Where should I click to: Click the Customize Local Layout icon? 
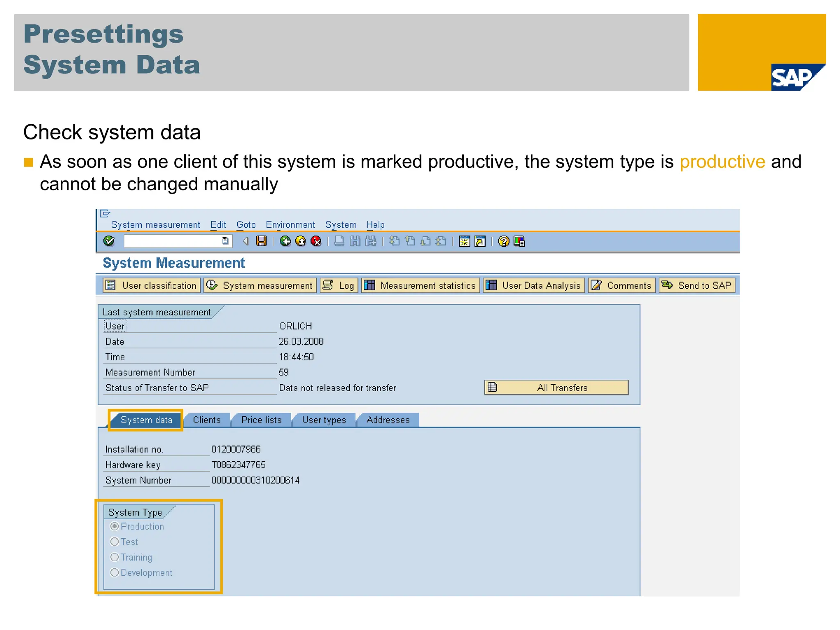[519, 241]
